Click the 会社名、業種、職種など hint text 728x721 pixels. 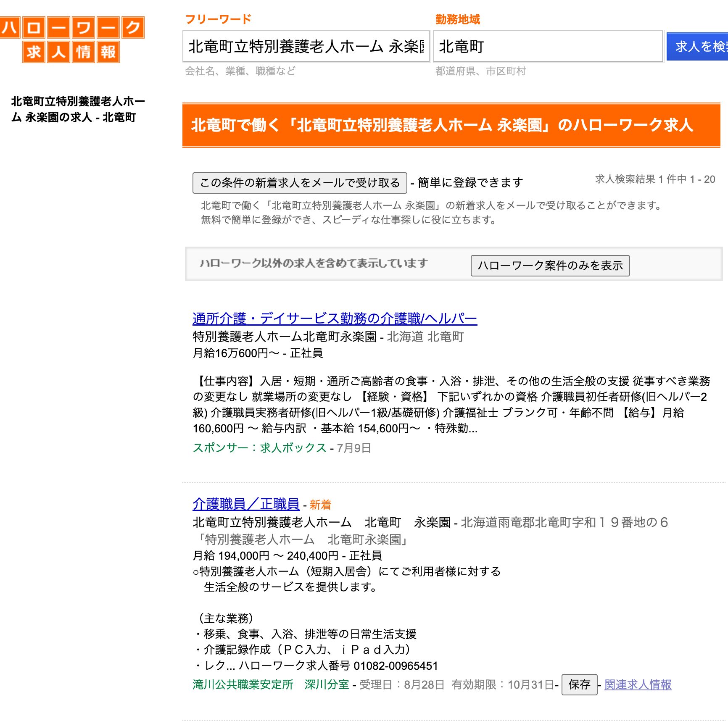click(x=240, y=71)
